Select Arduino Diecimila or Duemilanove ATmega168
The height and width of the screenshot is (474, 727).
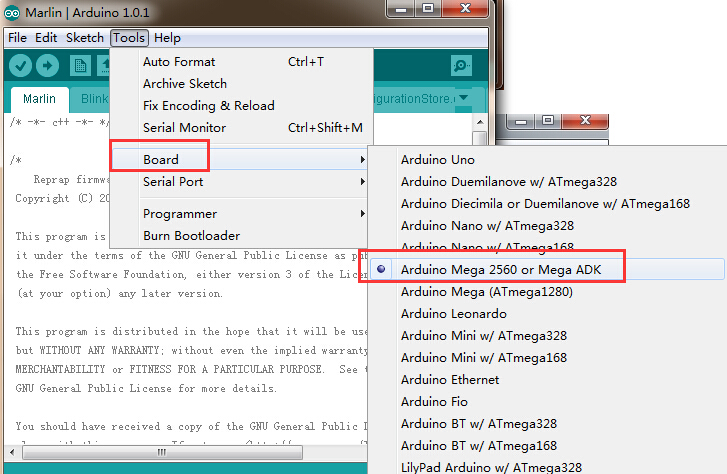(x=548, y=204)
